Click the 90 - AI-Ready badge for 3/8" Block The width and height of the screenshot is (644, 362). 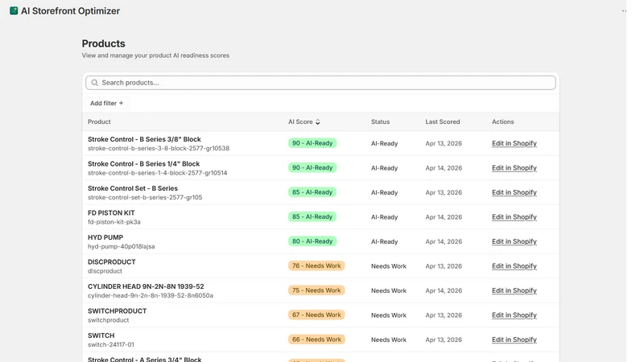point(312,143)
